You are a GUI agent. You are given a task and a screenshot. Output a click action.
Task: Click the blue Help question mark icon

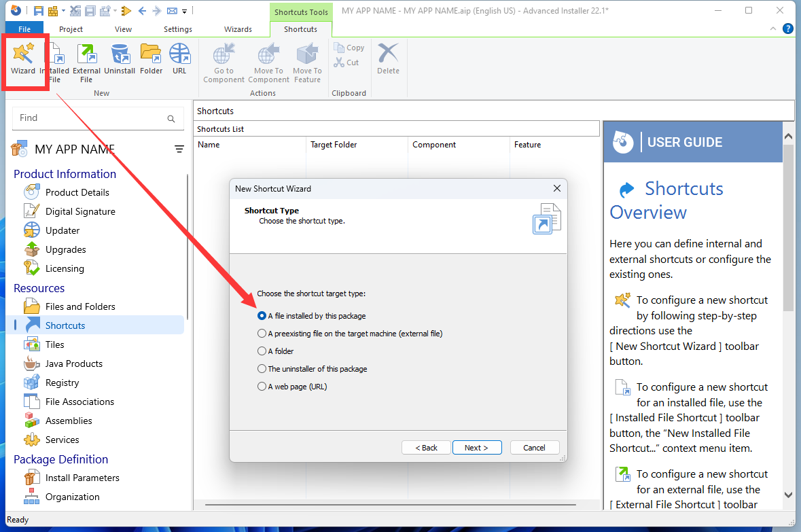coord(788,29)
